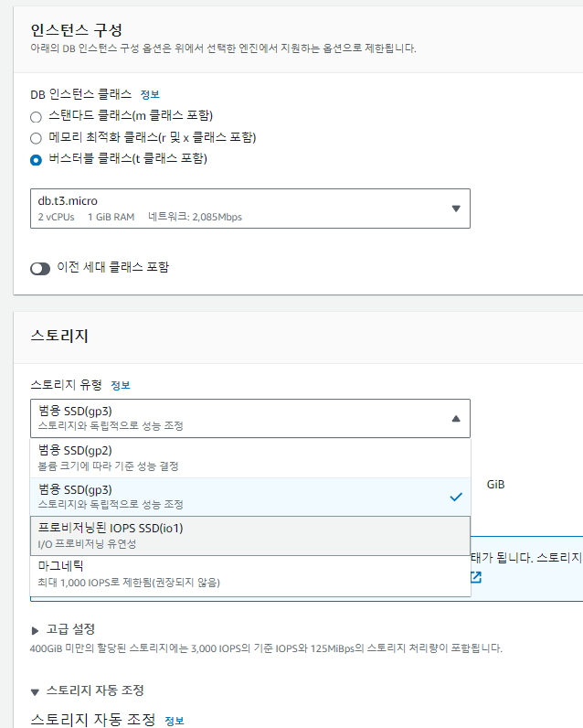Open info link beside storage autoscaling
Image resolution: width=583 pixels, height=728 pixels.
pyautogui.click(x=174, y=721)
